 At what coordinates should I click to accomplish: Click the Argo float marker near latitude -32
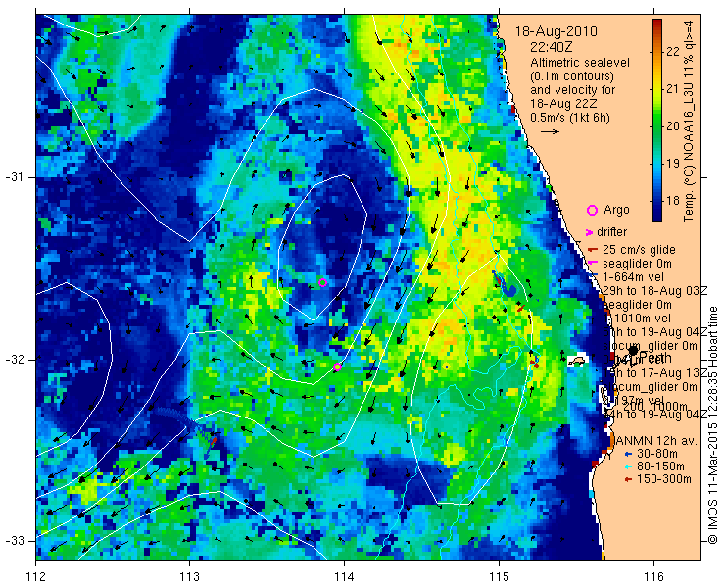tap(338, 367)
